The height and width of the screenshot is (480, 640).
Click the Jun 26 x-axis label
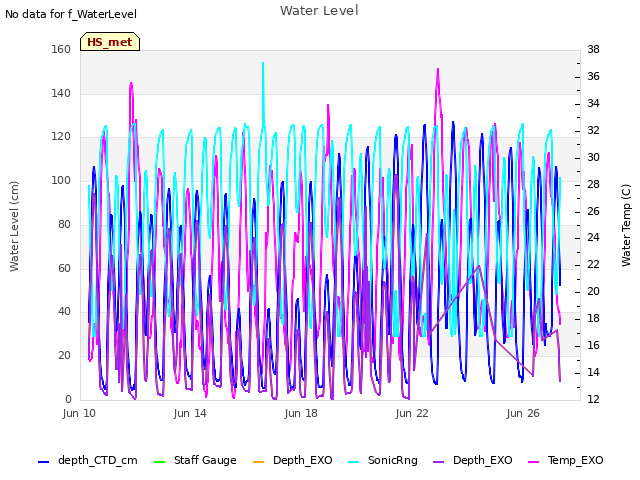pos(523,413)
